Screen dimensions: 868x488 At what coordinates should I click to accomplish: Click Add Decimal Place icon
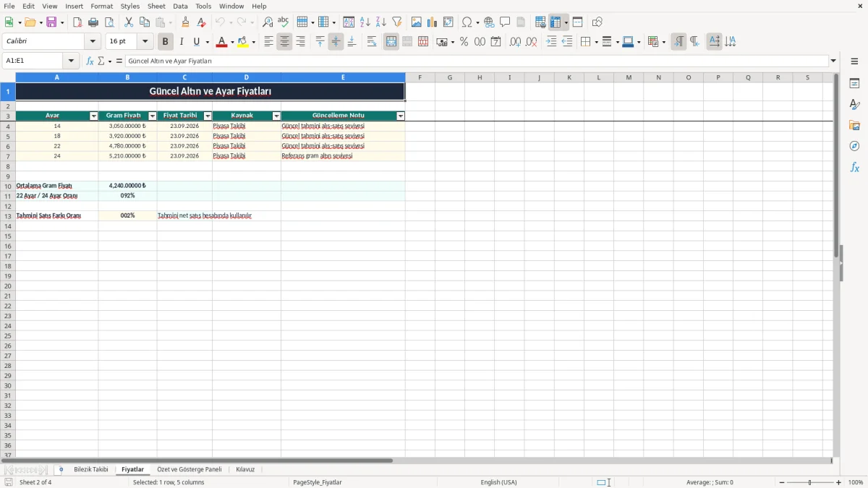[x=515, y=42]
